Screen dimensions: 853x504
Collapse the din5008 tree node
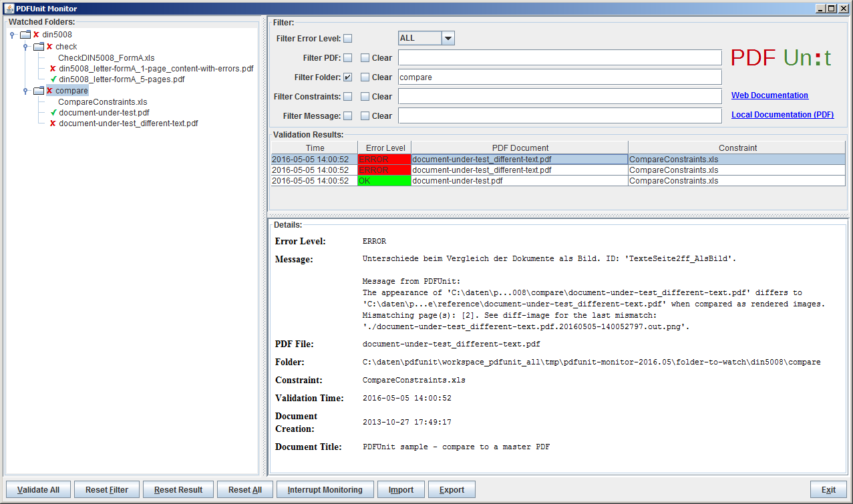(12, 35)
